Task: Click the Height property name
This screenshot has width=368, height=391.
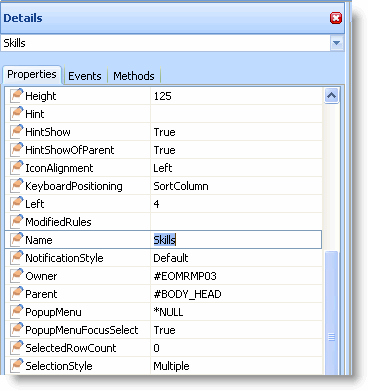Action: [41, 96]
